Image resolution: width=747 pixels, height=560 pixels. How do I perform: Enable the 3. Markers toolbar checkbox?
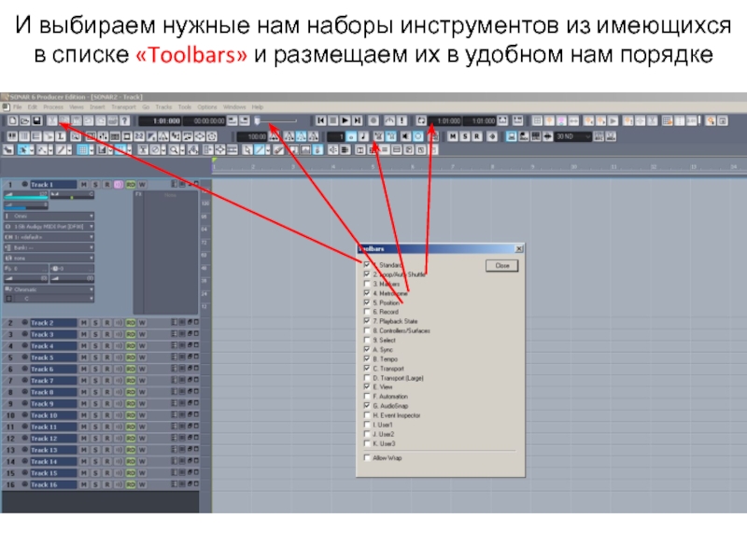pyautogui.click(x=366, y=284)
